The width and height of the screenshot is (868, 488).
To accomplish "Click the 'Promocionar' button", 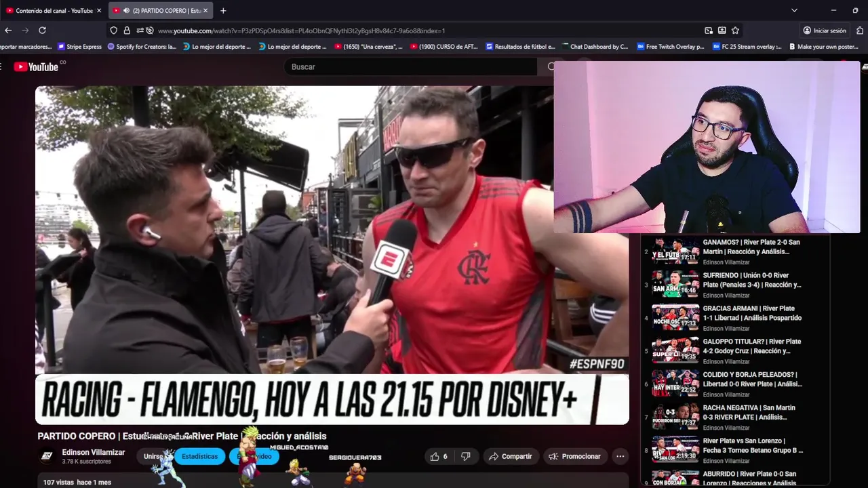I will (x=574, y=456).
